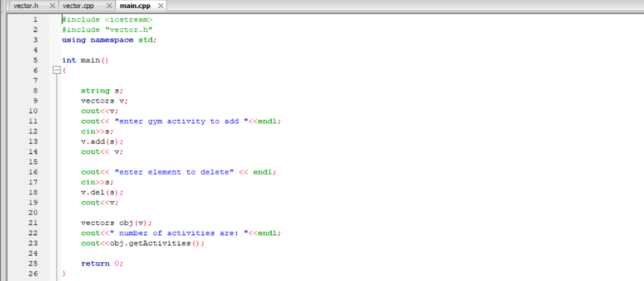Click line number 15 in the margin
This screenshot has height=281, width=644.
point(33,162)
